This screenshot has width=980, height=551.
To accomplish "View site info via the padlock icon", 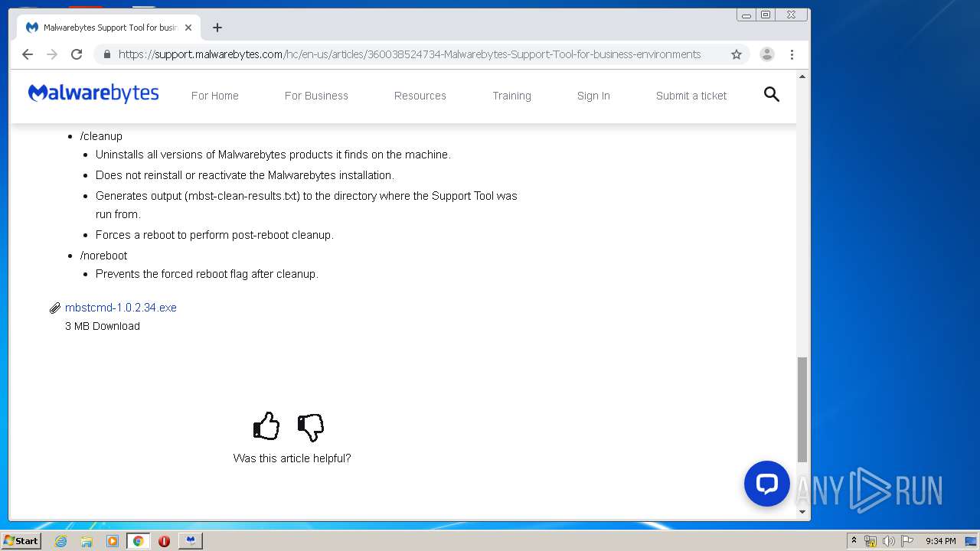I will coord(106,54).
